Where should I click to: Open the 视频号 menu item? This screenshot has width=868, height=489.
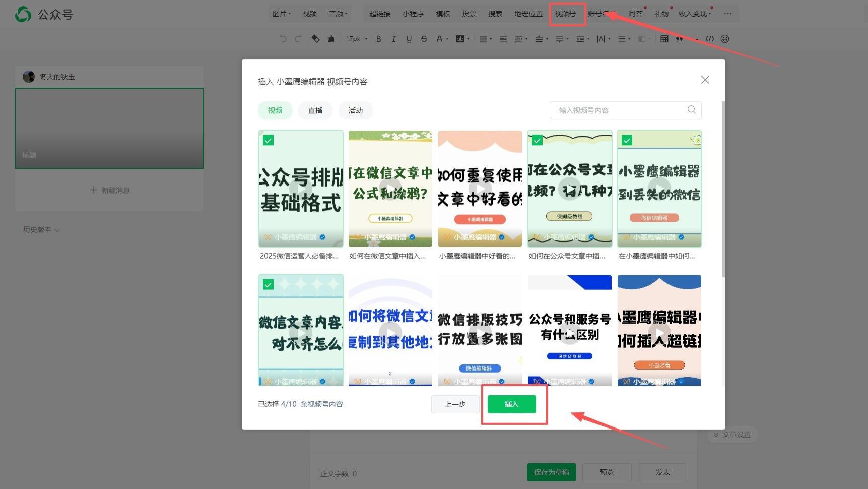tap(564, 14)
